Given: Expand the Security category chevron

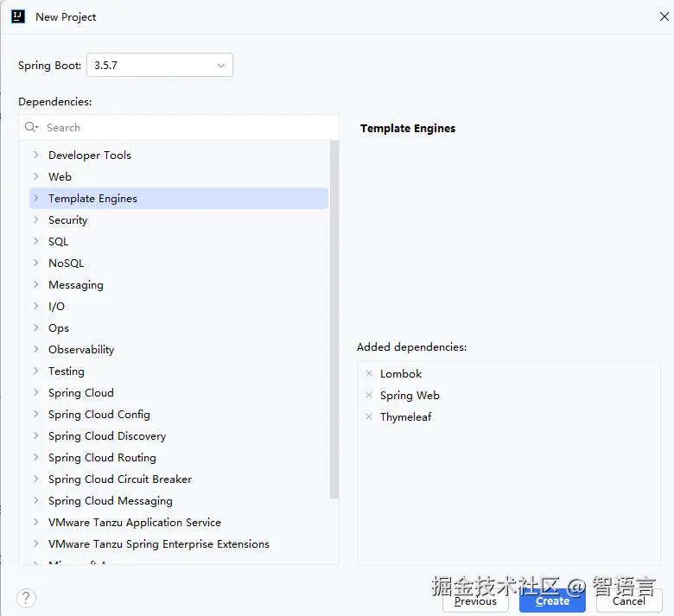Looking at the screenshot, I should (x=36, y=219).
